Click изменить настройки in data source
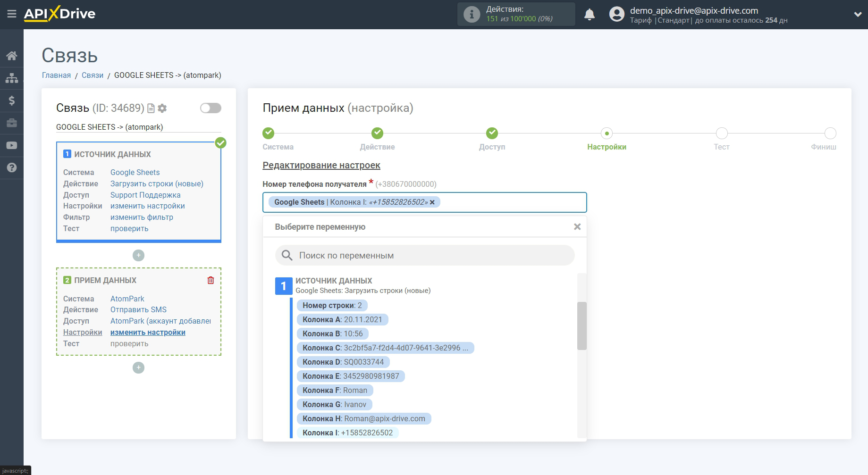The image size is (868, 475). [148, 206]
